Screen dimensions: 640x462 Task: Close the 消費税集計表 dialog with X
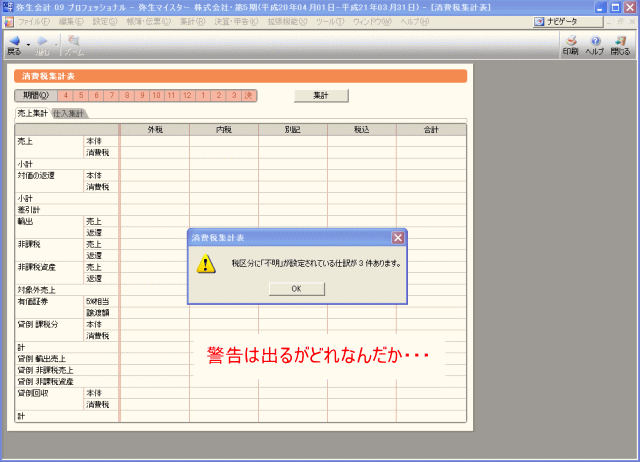(398, 238)
